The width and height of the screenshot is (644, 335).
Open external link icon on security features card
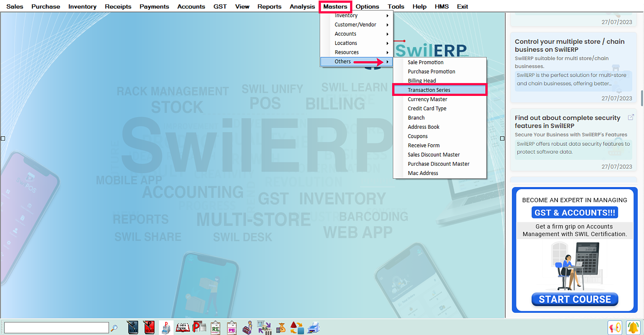tap(631, 117)
